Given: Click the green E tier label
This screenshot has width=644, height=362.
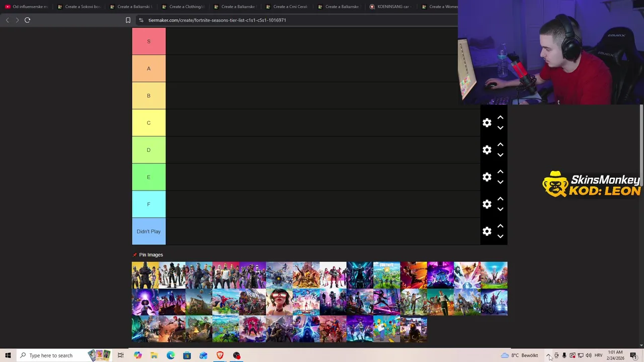Looking at the screenshot, I should click(148, 177).
